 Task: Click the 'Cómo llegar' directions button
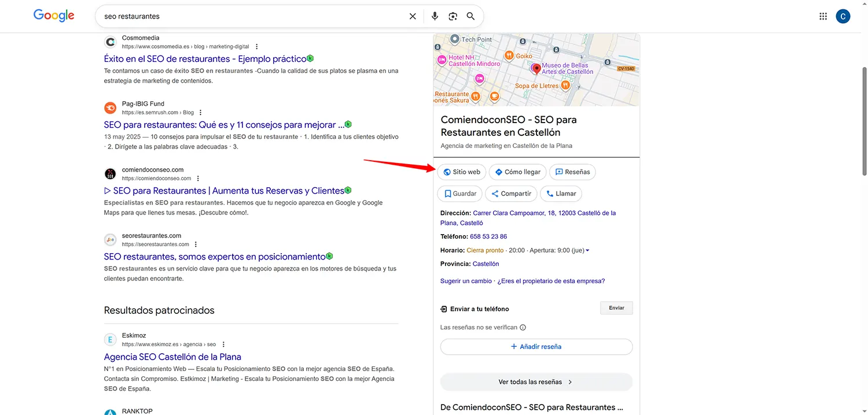517,172
